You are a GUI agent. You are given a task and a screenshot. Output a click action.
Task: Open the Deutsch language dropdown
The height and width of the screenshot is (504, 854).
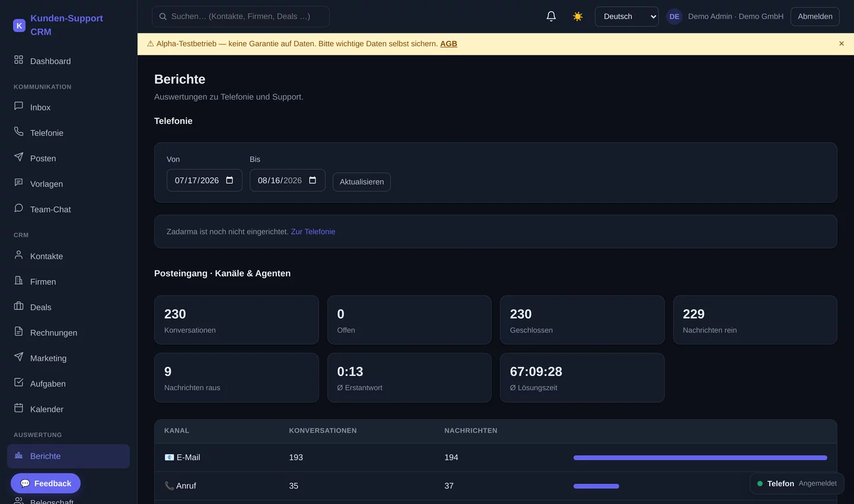pos(626,17)
